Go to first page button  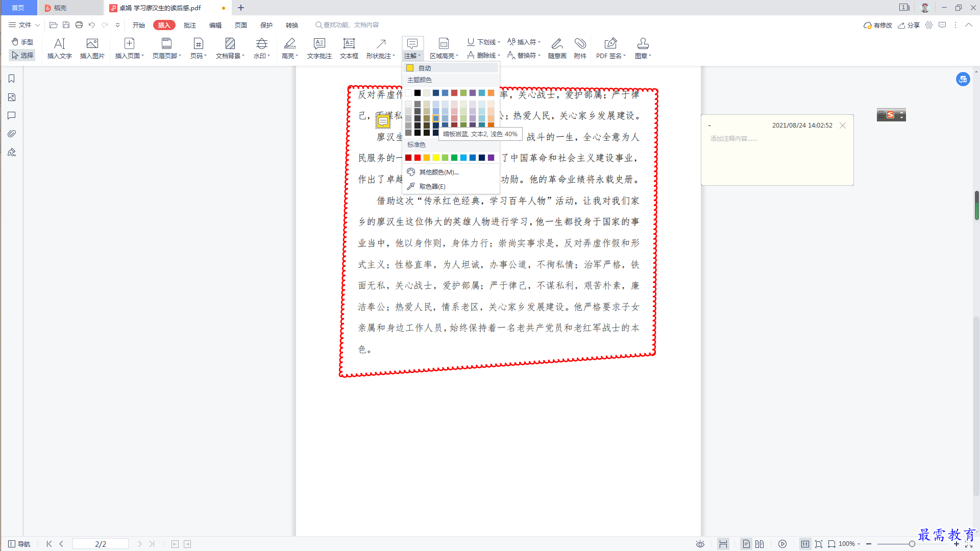point(49,544)
